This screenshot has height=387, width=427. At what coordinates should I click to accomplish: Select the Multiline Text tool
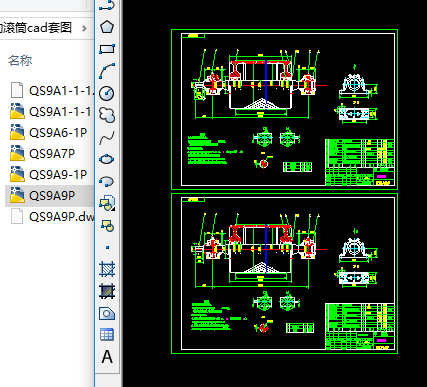[107, 357]
